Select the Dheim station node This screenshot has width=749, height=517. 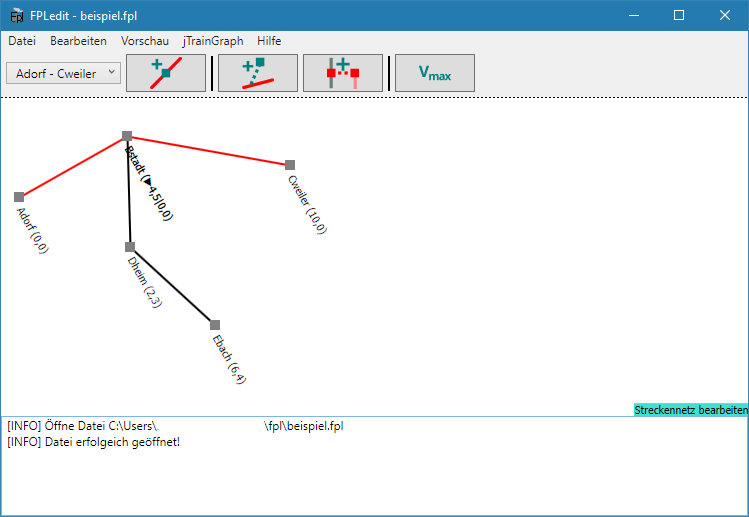point(130,247)
